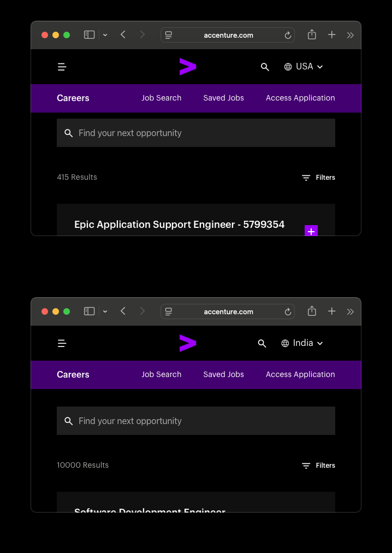392x553 pixels.
Task: Open Careers in the USA window
Action: [73, 98]
